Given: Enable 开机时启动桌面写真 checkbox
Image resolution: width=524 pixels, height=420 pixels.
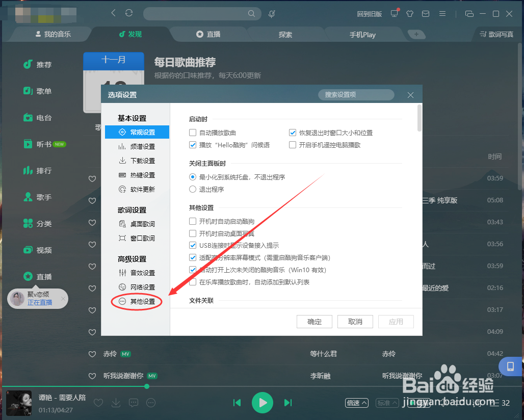Looking at the screenshot, I should coord(193,233).
